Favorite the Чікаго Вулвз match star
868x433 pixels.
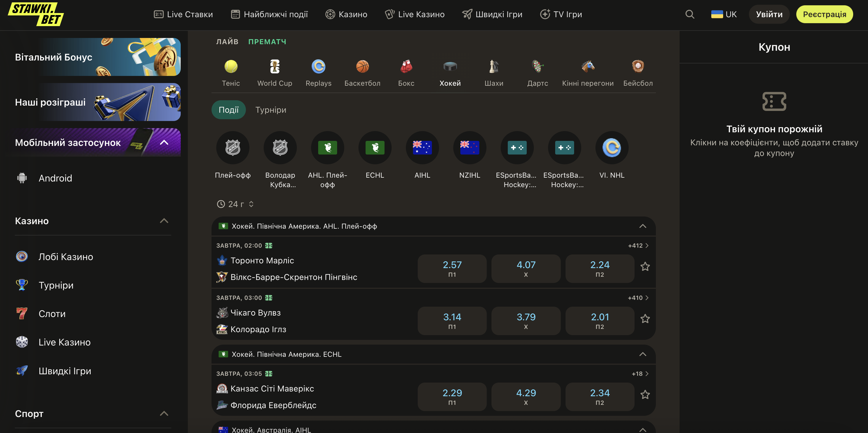[x=645, y=319]
